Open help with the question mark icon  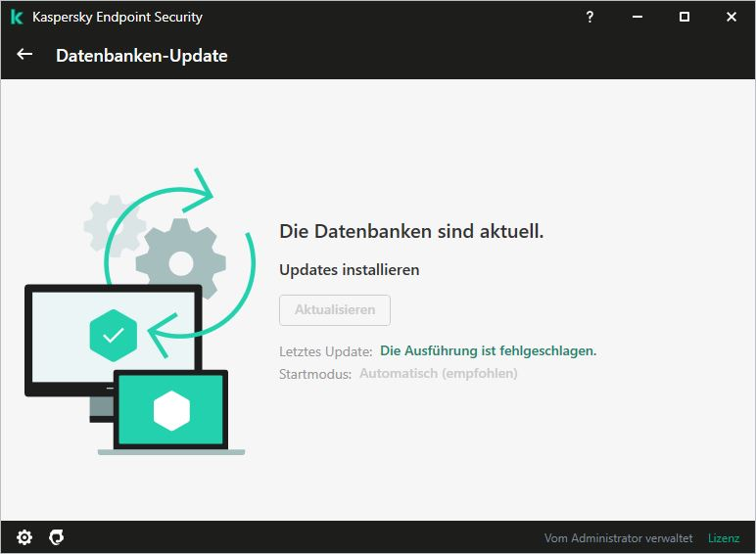tap(590, 17)
